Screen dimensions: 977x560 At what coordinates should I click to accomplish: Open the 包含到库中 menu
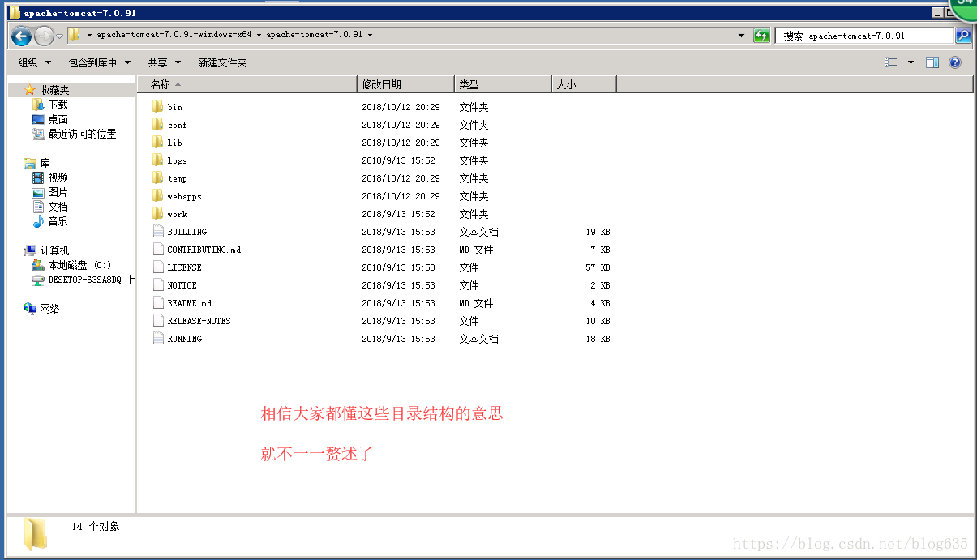point(100,62)
